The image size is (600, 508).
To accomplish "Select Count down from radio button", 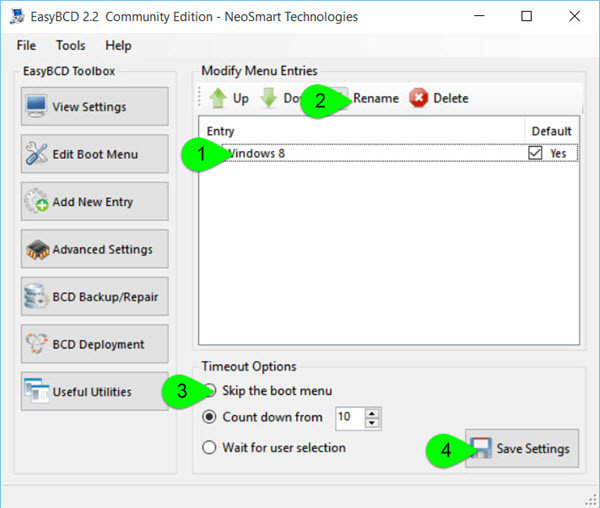I will coord(209,417).
